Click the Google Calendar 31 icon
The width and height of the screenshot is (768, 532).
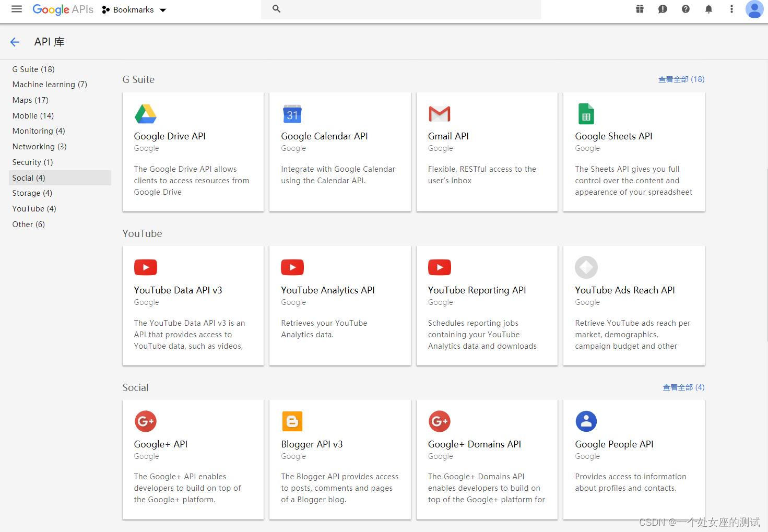point(292,114)
